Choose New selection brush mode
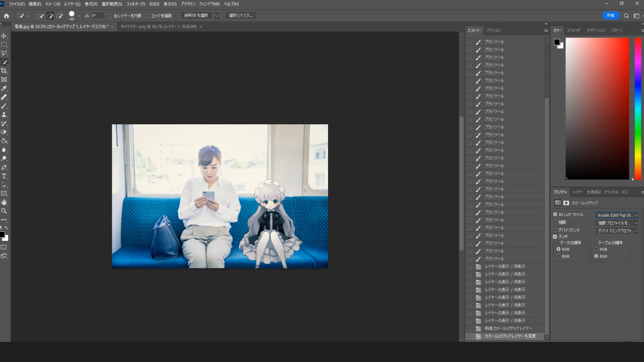 [40, 16]
